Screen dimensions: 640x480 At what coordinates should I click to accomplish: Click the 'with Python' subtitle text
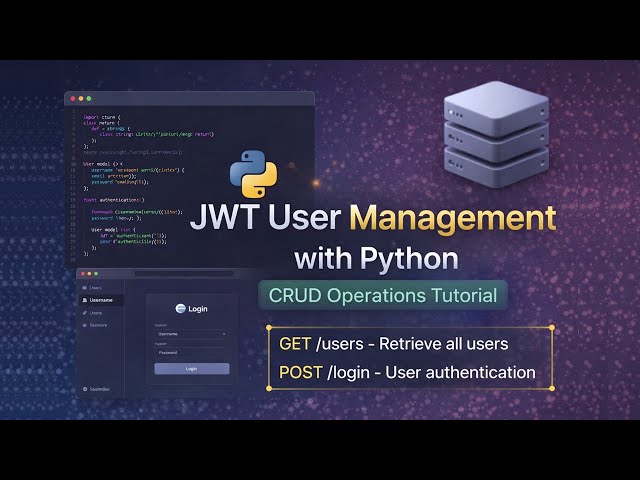point(376,259)
